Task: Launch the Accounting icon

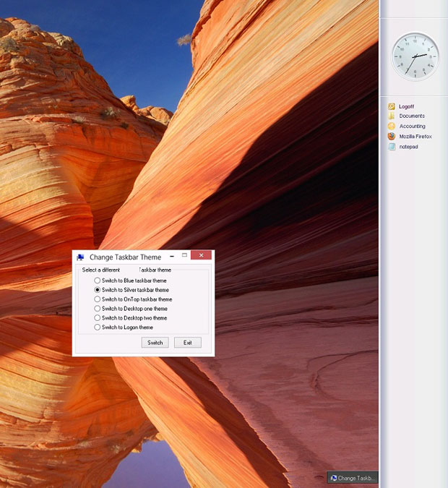Action: (392, 126)
